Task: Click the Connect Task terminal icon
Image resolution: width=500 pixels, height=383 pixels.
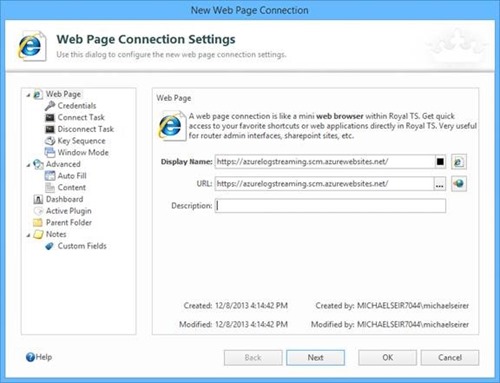Action: pyautogui.click(x=50, y=118)
